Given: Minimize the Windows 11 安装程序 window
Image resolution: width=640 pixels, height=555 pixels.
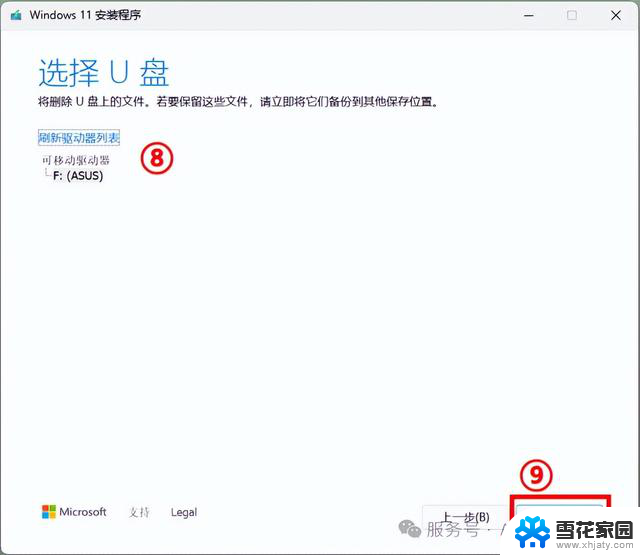Looking at the screenshot, I should (529, 16).
